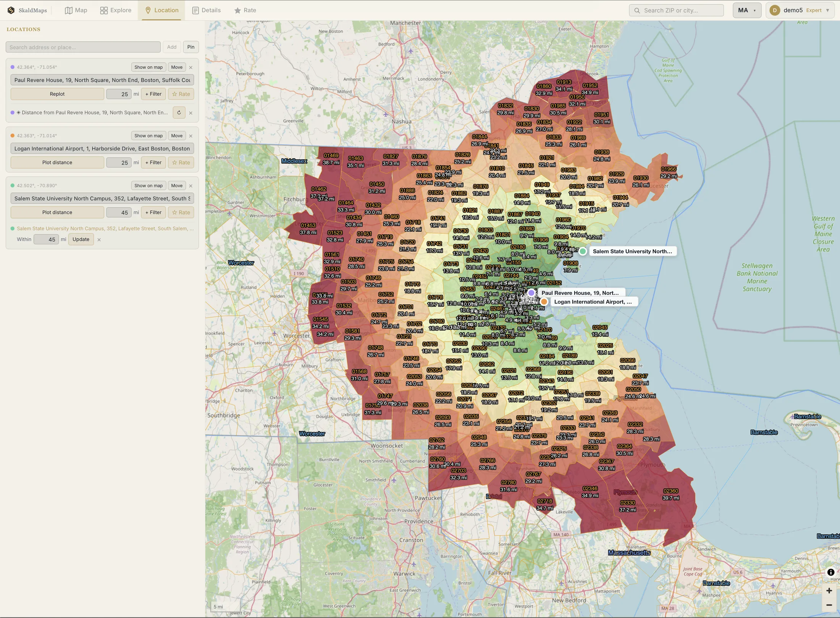The width and height of the screenshot is (840, 618).
Task: Zoom out on the map
Action: pos(829,605)
